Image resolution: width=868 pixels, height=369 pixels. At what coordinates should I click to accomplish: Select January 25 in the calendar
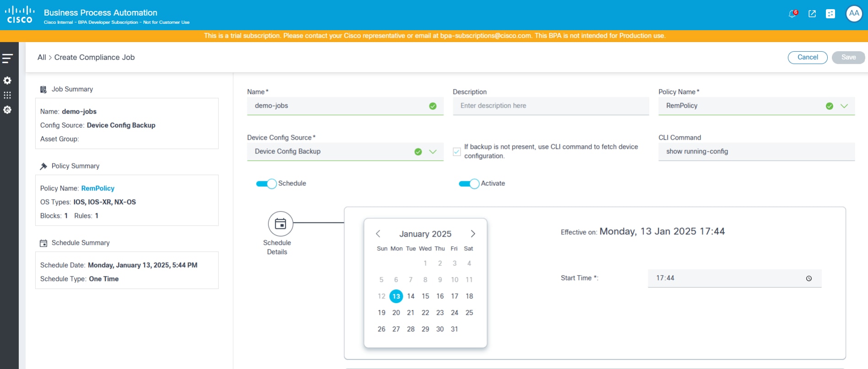point(469,313)
